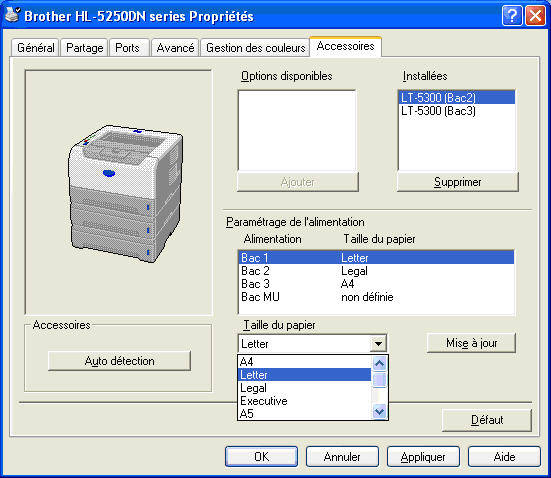
Task: Click the Défaut button
Action: pyautogui.click(x=487, y=420)
